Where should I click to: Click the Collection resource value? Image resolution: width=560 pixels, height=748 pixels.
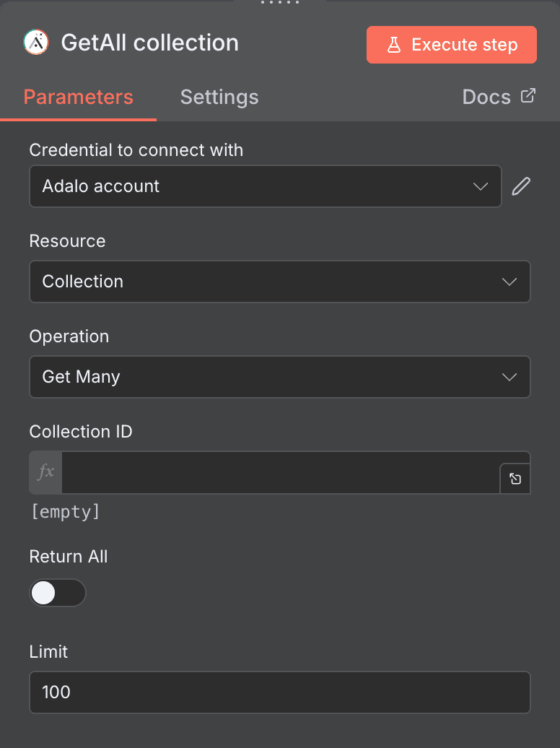pyautogui.click(x=82, y=282)
